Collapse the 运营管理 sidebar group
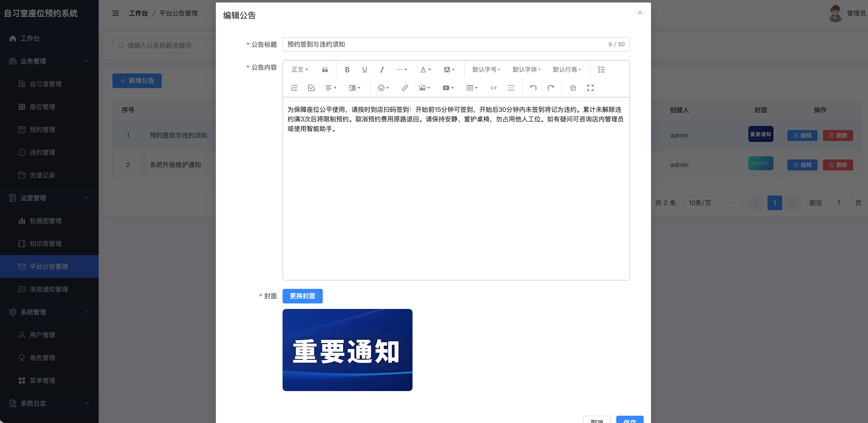868x423 pixels. click(x=49, y=198)
